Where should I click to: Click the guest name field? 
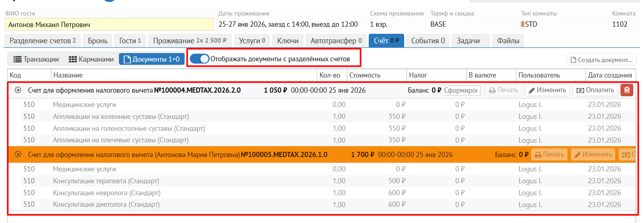[x=109, y=25]
